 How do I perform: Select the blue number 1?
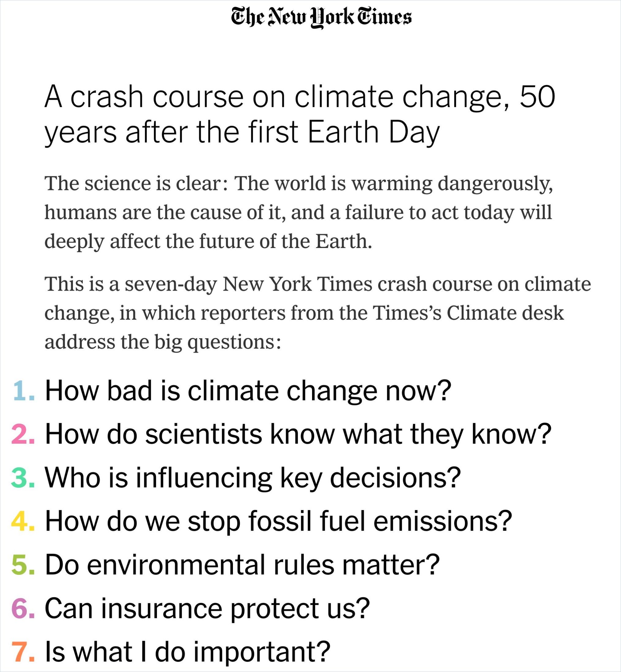pyautogui.click(x=23, y=391)
